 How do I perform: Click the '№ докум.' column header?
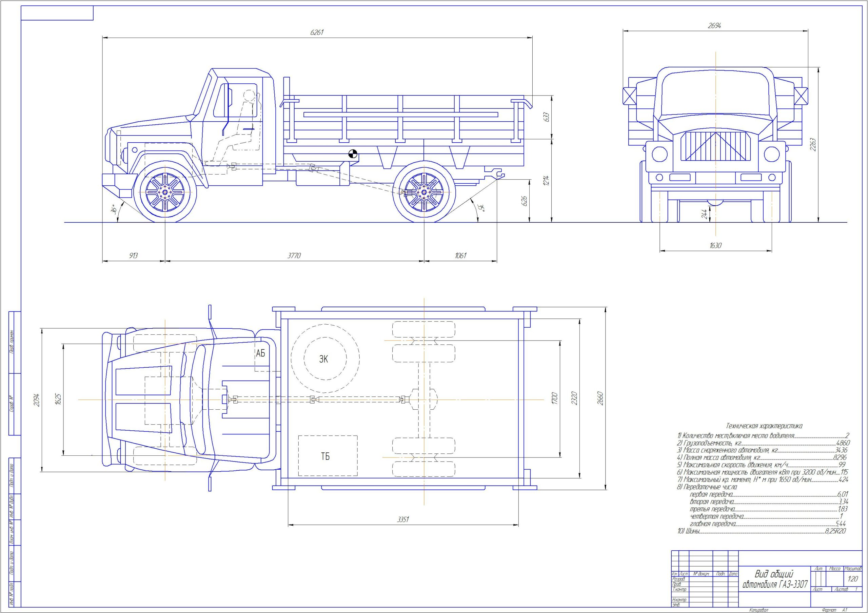(x=701, y=574)
